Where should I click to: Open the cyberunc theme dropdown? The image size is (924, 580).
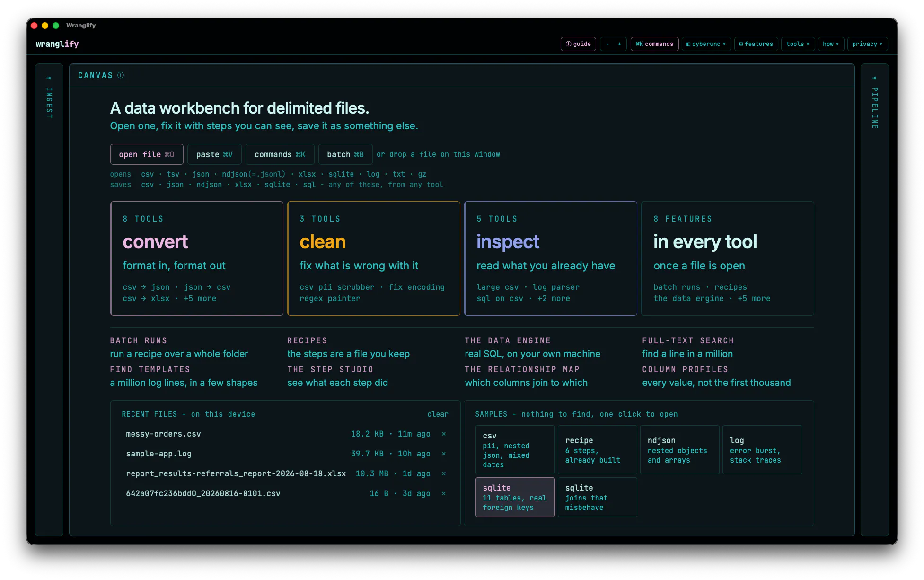click(706, 44)
